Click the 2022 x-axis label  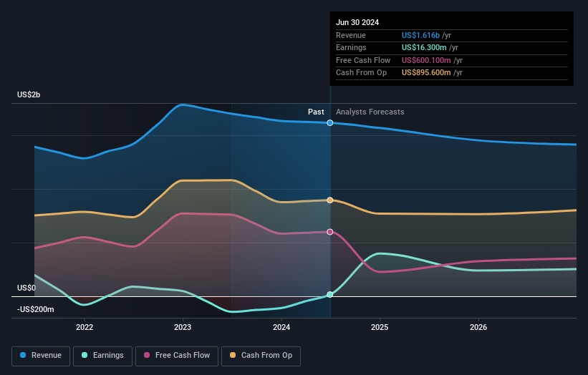[85, 327]
